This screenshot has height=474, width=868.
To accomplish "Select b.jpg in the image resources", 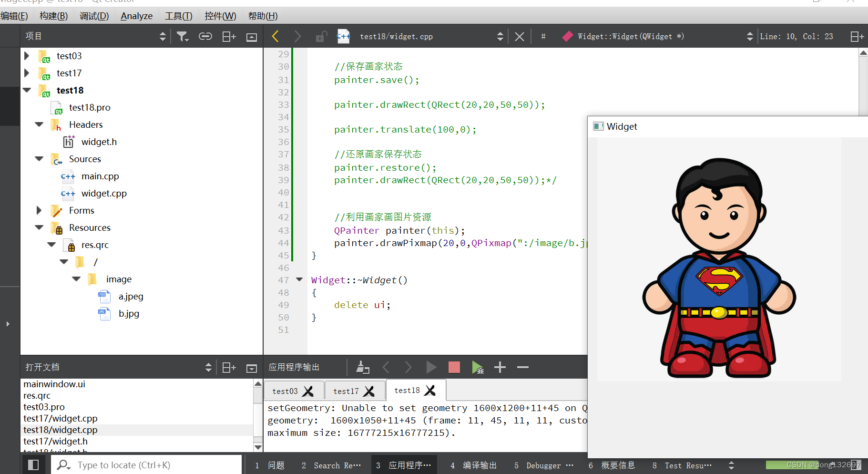I will pyautogui.click(x=129, y=313).
